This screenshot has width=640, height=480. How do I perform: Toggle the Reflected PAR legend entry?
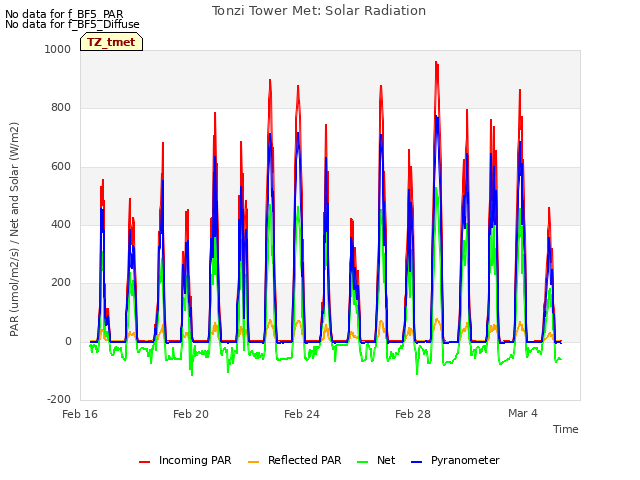pyautogui.click(x=294, y=460)
